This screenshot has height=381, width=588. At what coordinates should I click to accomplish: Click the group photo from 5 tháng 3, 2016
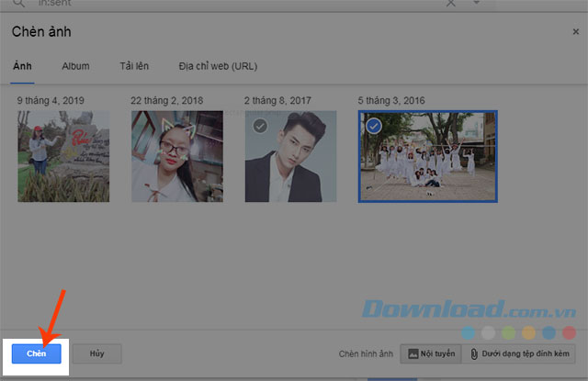pos(428,156)
